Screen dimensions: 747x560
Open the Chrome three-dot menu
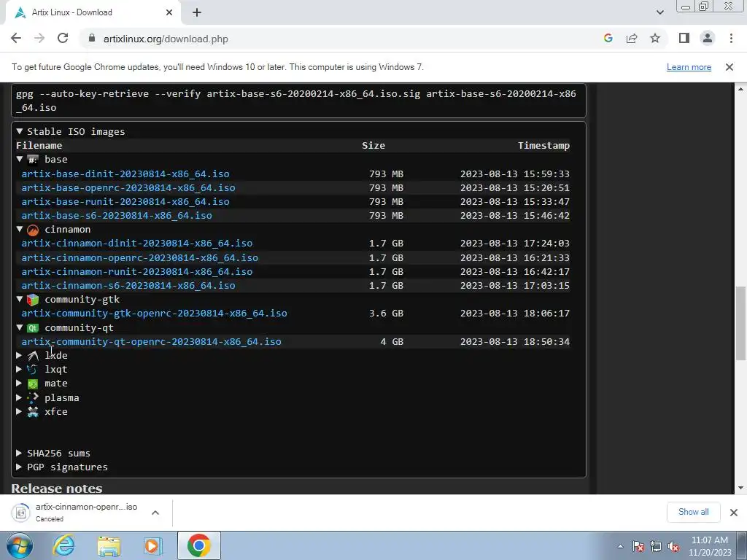click(x=731, y=38)
